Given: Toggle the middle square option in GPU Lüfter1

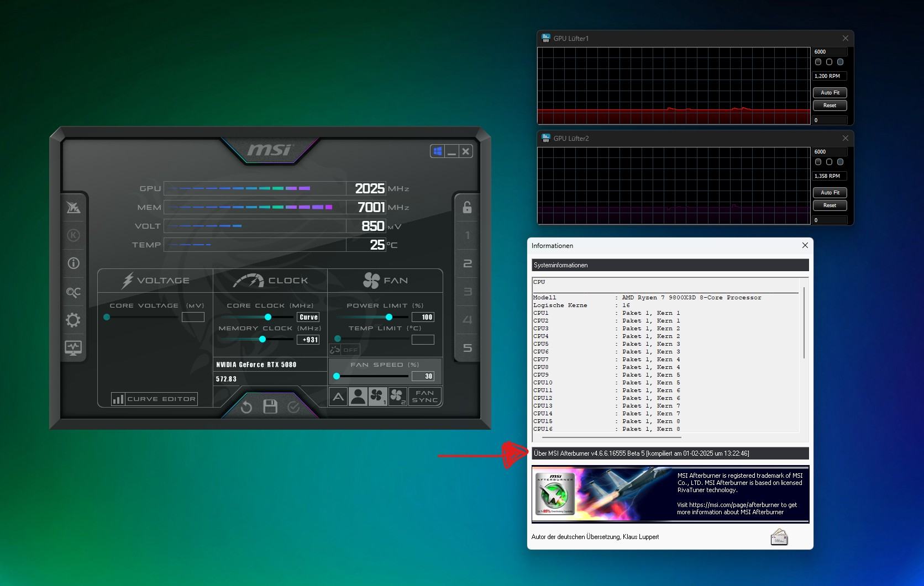Looking at the screenshot, I should coord(830,62).
